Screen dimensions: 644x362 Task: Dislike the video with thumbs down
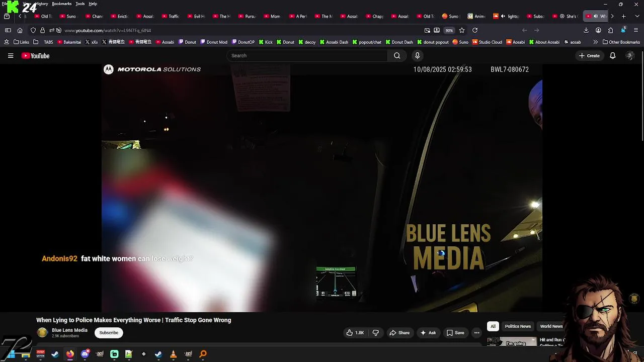point(376,333)
